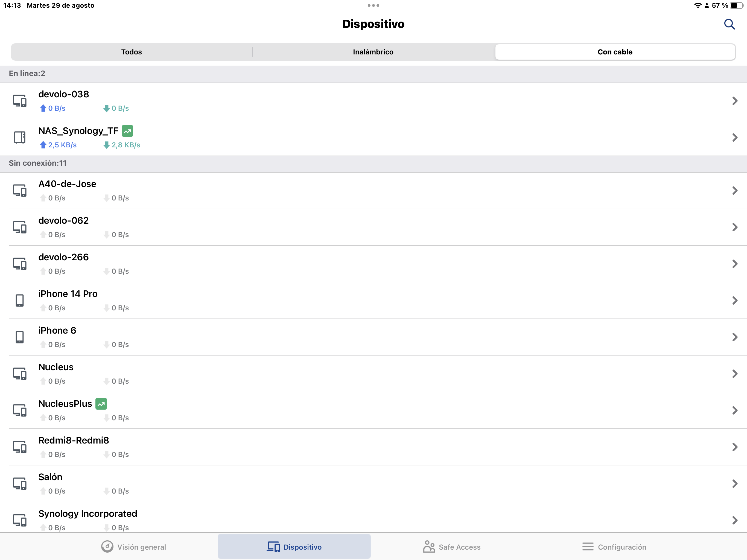Select the Con cable filter
The height and width of the screenshot is (560, 747).
click(615, 52)
